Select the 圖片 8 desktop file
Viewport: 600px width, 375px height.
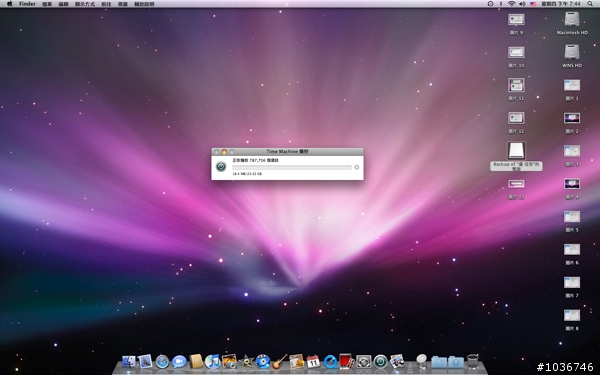[x=572, y=315]
